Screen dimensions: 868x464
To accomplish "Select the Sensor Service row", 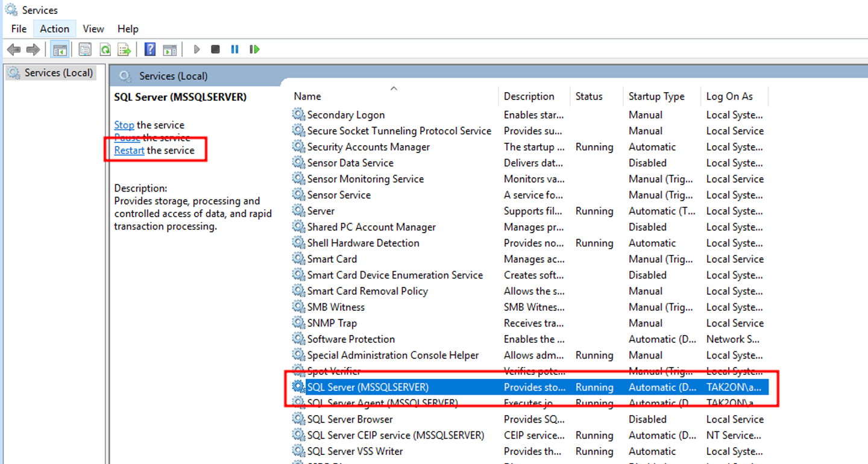I will tap(529, 195).
